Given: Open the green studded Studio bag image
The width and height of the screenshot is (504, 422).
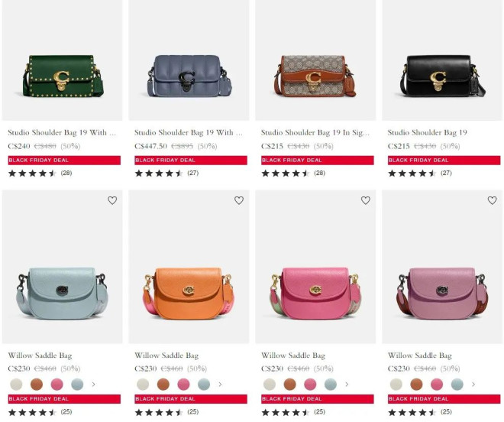Looking at the screenshot, I should [63, 60].
